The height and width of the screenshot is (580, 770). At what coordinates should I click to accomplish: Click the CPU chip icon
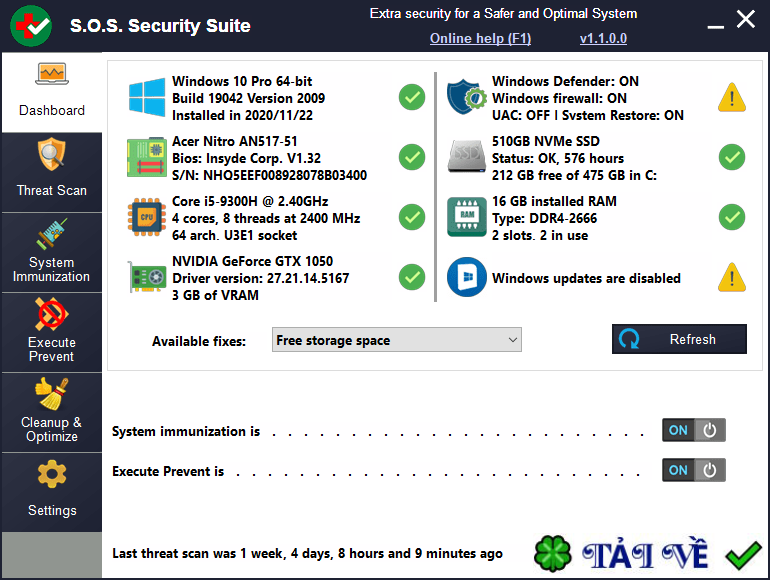pos(146,217)
